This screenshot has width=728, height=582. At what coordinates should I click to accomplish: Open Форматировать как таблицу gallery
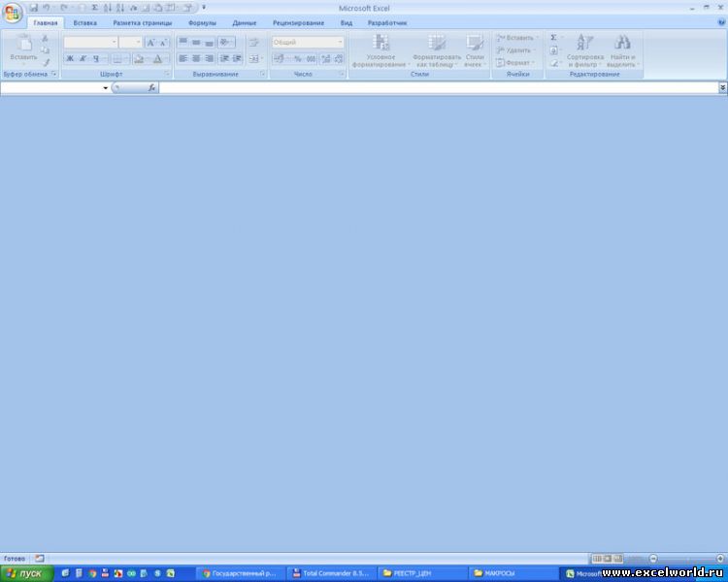[x=437, y=50]
